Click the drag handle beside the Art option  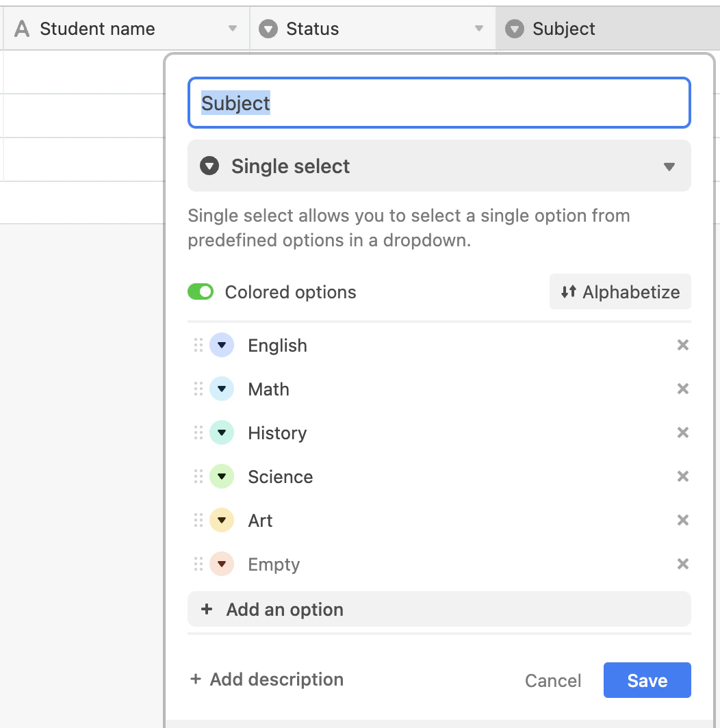pyautogui.click(x=198, y=520)
